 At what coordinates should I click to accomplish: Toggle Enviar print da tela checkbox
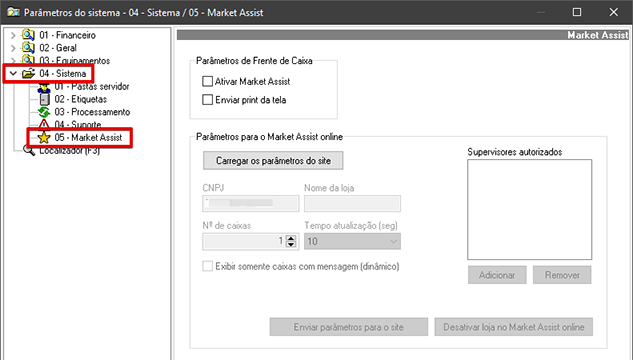click(208, 100)
